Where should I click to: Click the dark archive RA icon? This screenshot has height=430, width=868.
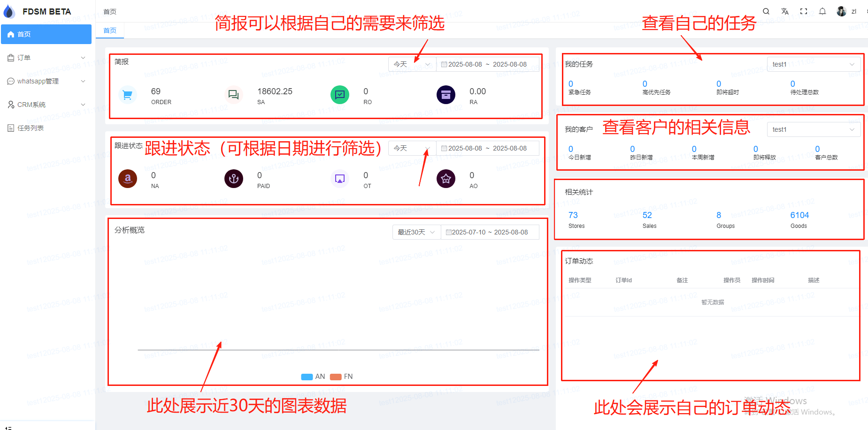(x=446, y=95)
